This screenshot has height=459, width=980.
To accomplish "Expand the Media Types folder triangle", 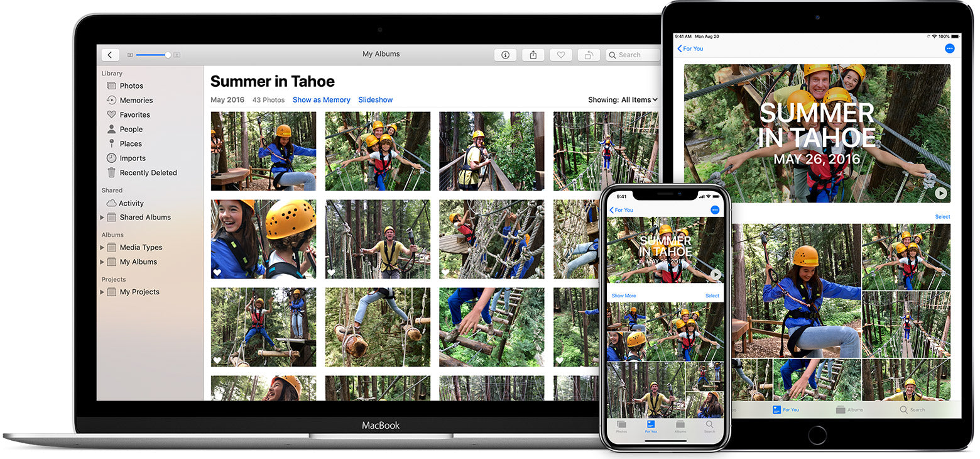I will (x=102, y=248).
